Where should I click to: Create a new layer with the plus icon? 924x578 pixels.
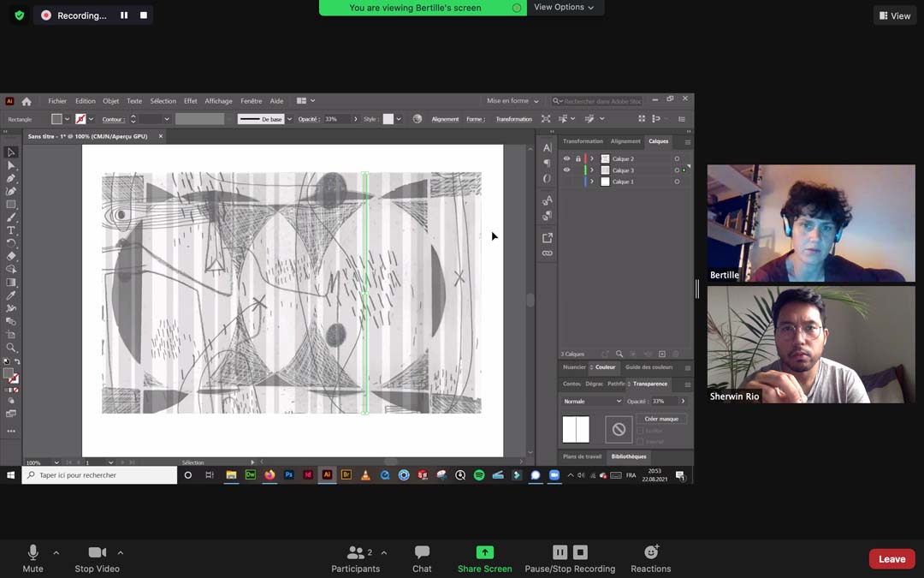[x=661, y=354]
